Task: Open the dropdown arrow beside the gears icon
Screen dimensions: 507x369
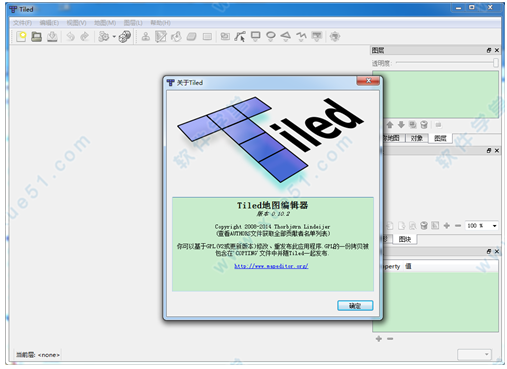Action: [114, 36]
